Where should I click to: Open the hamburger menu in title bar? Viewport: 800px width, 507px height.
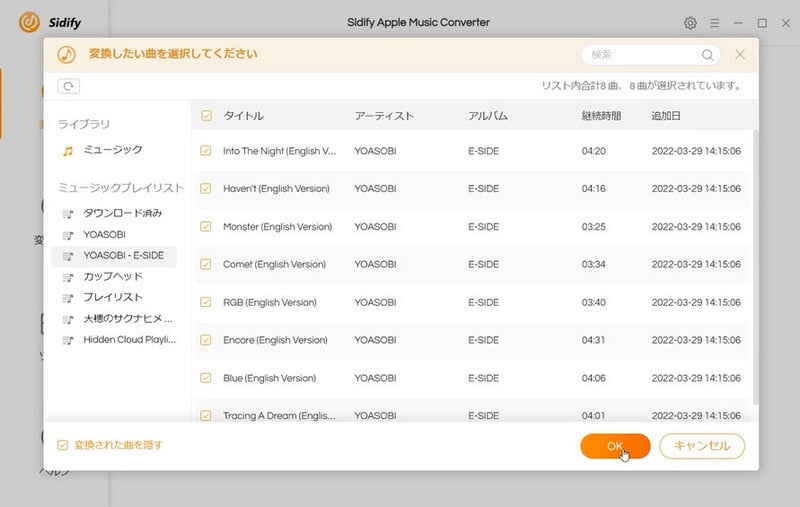click(714, 23)
